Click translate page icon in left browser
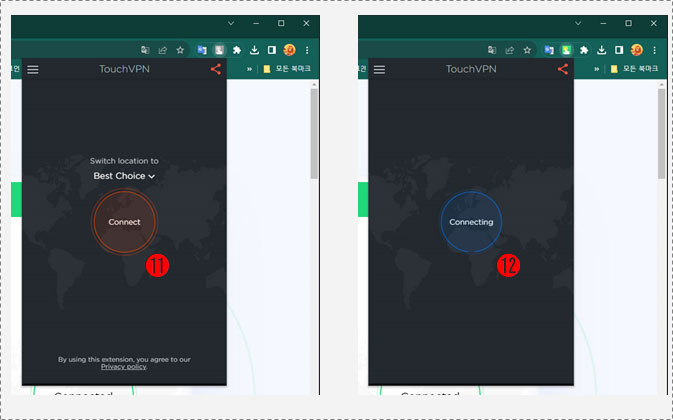Screen dimensions: 673x420 [x=145, y=50]
